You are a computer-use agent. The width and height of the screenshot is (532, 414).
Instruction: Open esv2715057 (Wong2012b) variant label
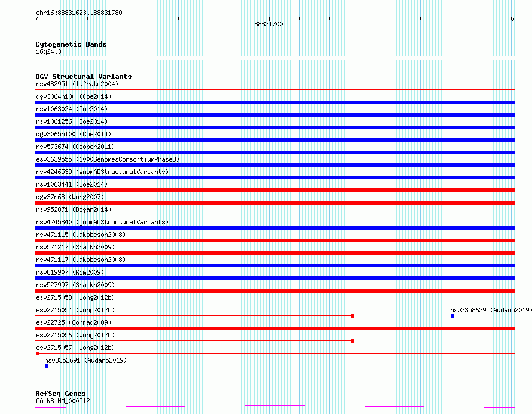75,348
